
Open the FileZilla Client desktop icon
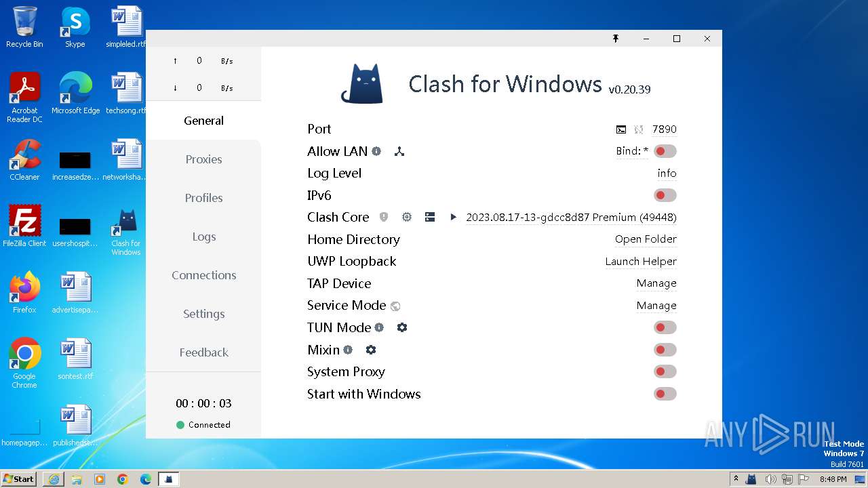click(x=24, y=226)
